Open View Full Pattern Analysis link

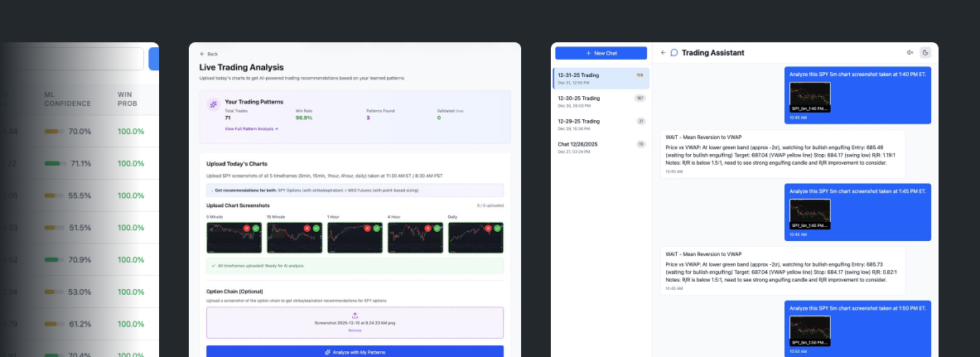(x=251, y=128)
